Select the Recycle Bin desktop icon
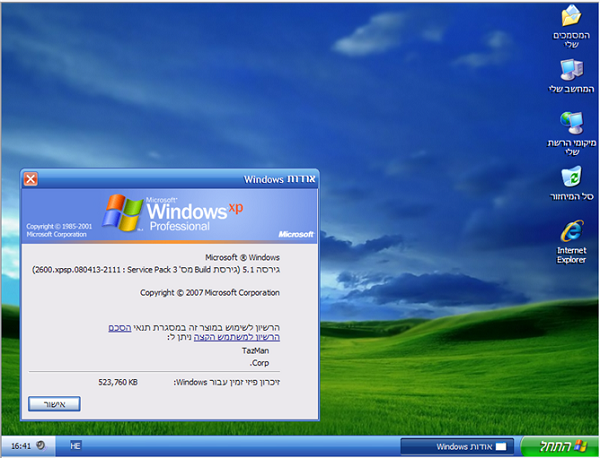Image resolution: width=600 pixels, height=458 pixels. (x=571, y=183)
